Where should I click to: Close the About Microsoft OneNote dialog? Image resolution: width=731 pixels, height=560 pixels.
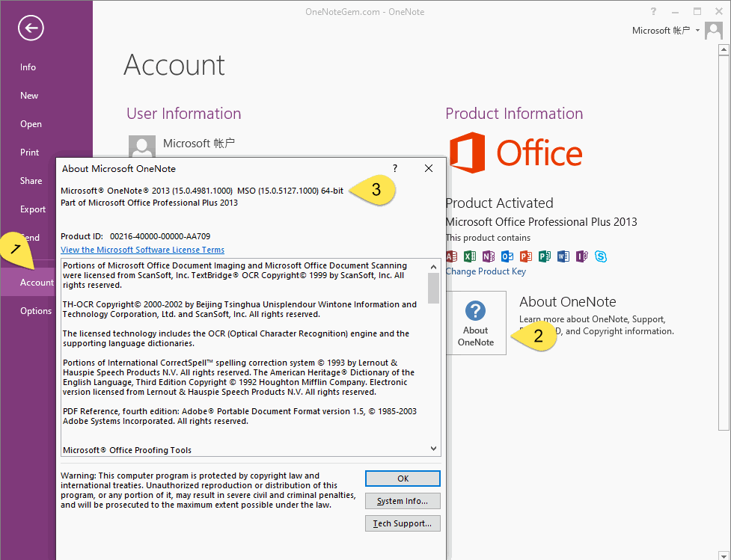coord(429,169)
